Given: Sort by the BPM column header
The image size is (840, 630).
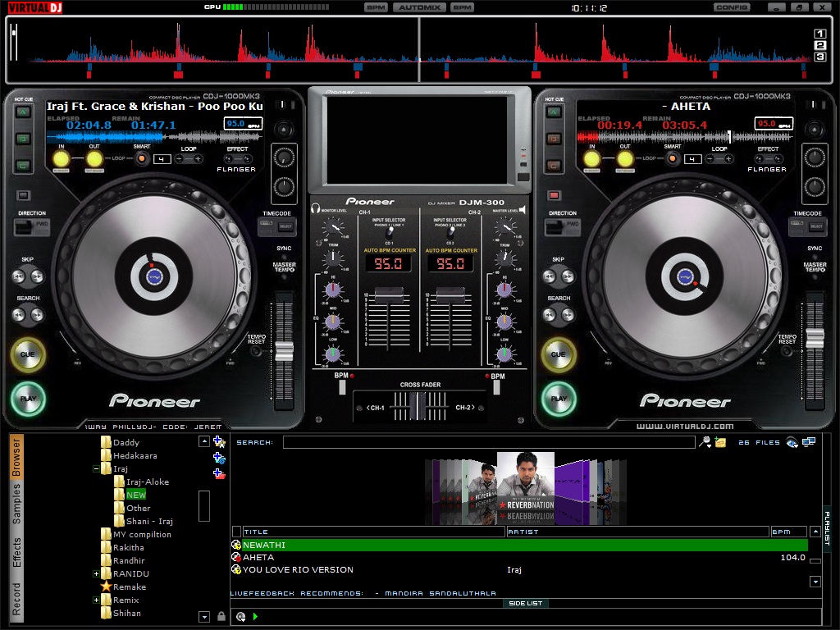Looking at the screenshot, I should 788,532.
